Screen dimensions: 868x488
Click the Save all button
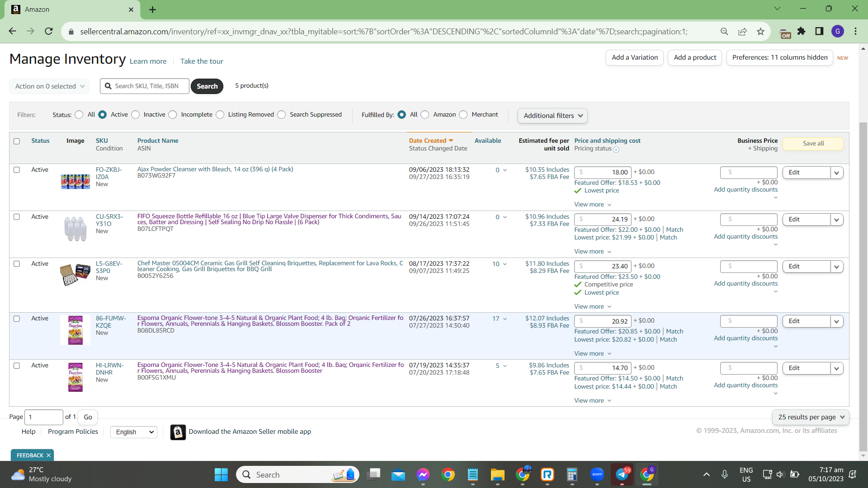point(813,144)
